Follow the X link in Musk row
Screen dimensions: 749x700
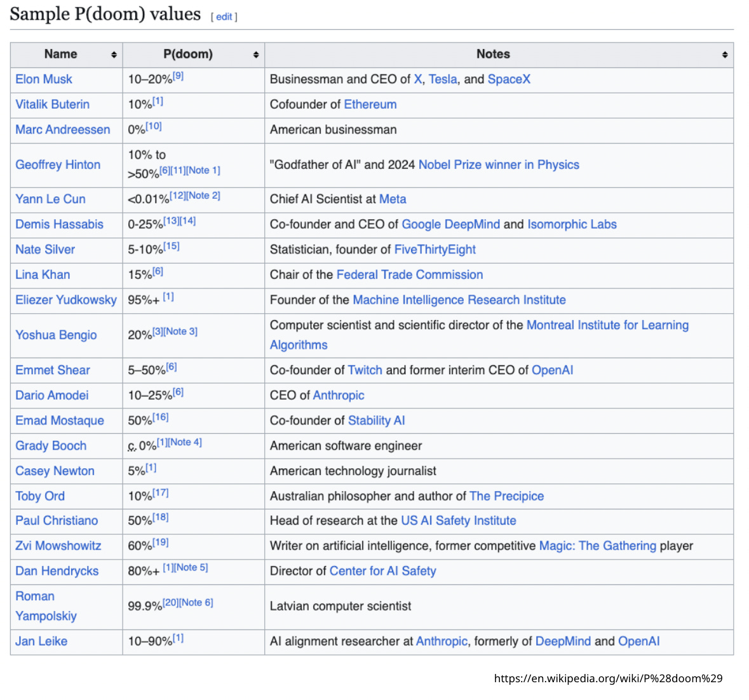pyautogui.click(x=417, y=79)
